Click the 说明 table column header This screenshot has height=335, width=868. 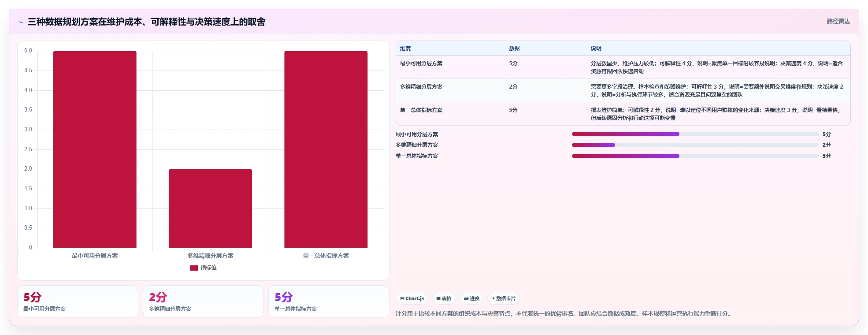pyautogui.click(x=596, y=48)
